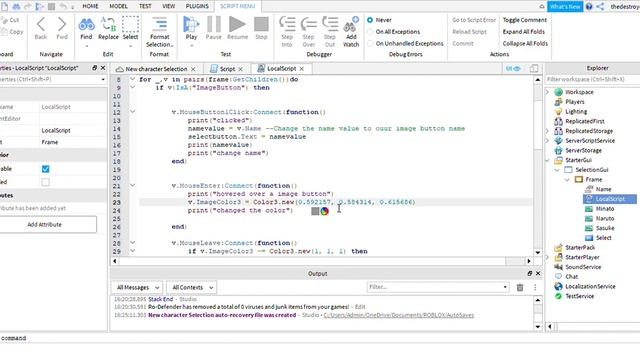This screenshot has height=360, width=640.
Task: Collapse StarterGui in Explorer
Action: [548, 160]
